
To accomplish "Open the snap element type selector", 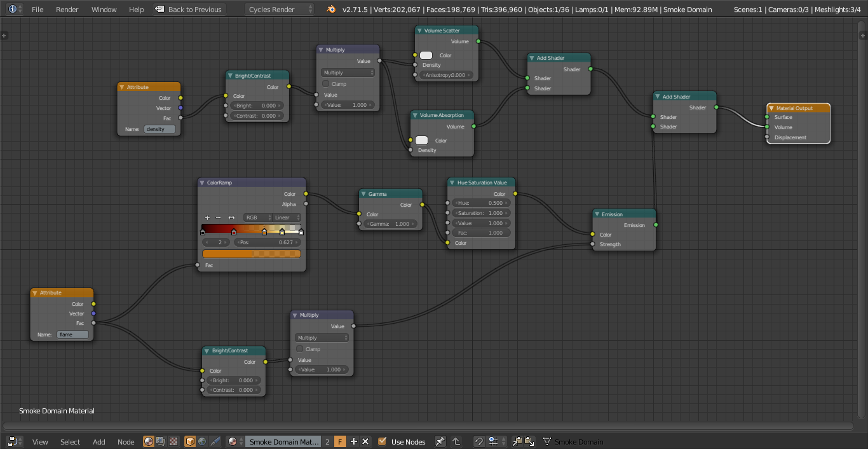I will (496, 441).
